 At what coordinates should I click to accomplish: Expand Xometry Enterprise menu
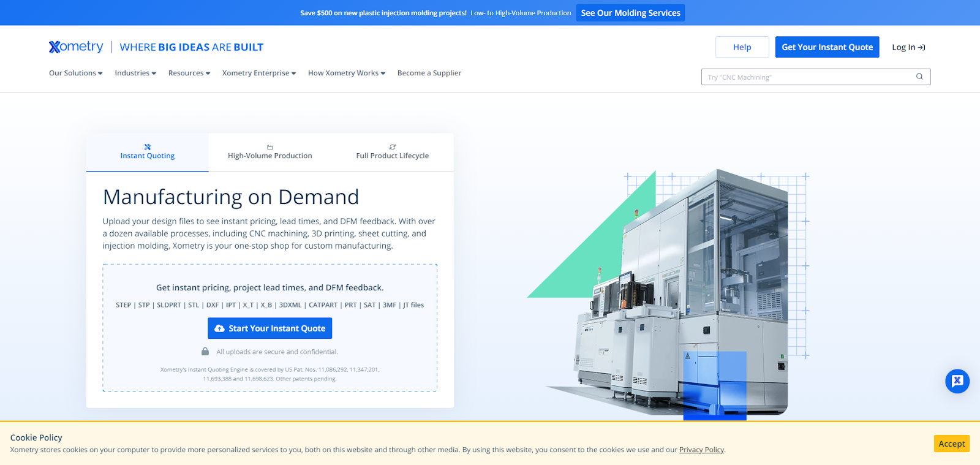click(x=259, y=73)
